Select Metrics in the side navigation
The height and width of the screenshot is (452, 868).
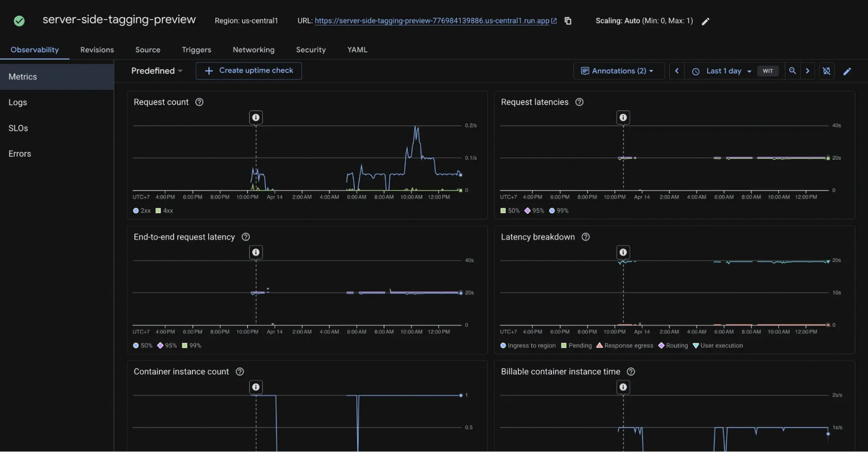click(57, 77)
